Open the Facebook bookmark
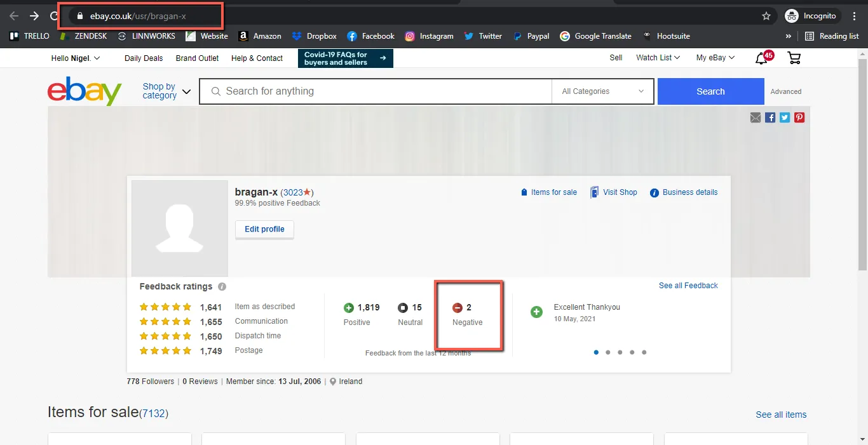The width and height of the screenshot is (868, 445). coord(371,36)
